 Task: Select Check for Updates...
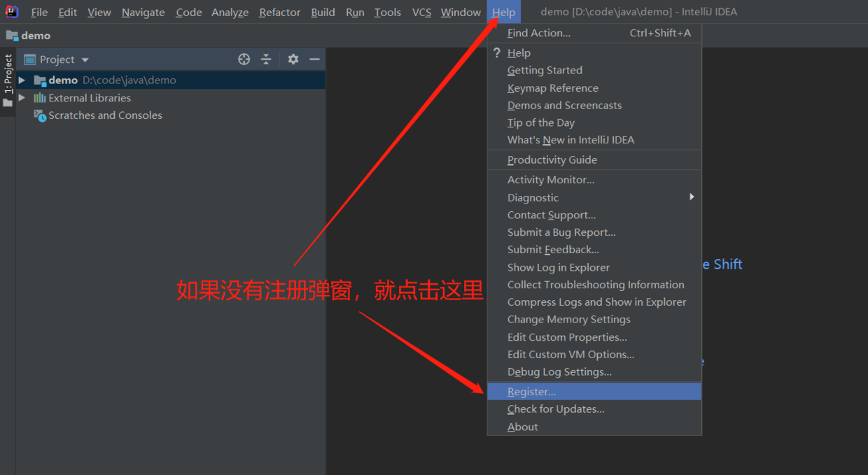click(x=594, y=409)
